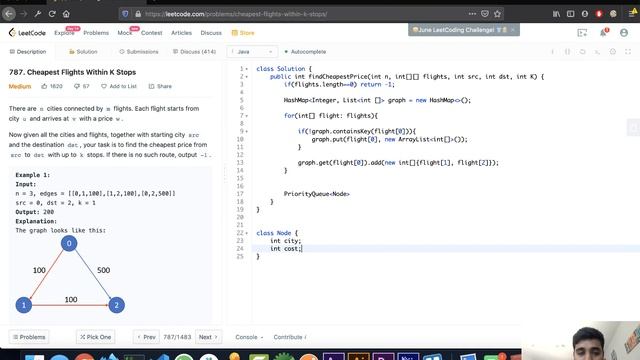Screen dimensions: 640x360
Task: Go to previous problem with Prev
Action: tap(146, 337)
